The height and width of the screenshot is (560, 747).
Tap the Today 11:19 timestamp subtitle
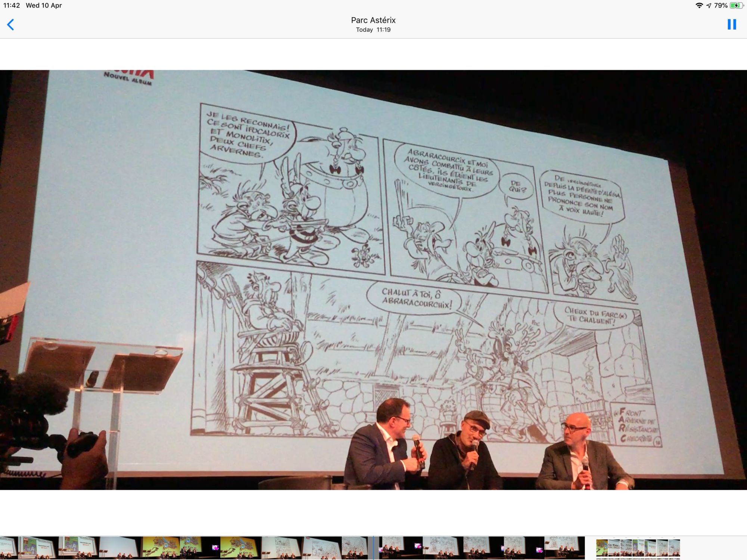tap(373, 30)
